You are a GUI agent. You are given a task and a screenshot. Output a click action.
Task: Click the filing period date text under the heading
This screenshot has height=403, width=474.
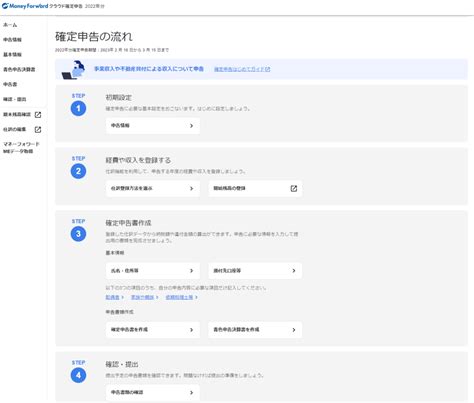pyautogui.click(x=112, y=50)
